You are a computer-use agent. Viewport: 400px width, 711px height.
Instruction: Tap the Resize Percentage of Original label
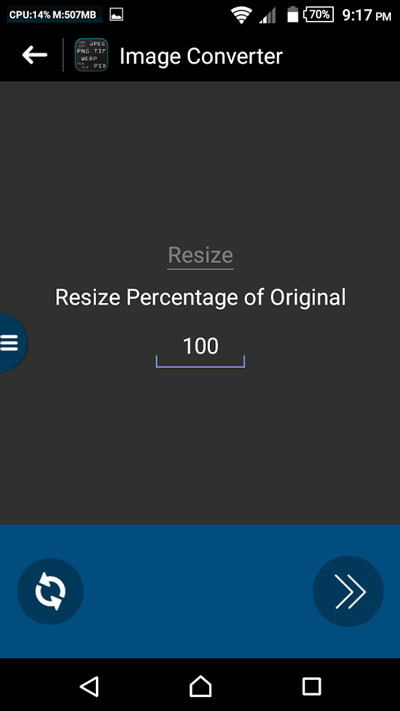point(200,297)
